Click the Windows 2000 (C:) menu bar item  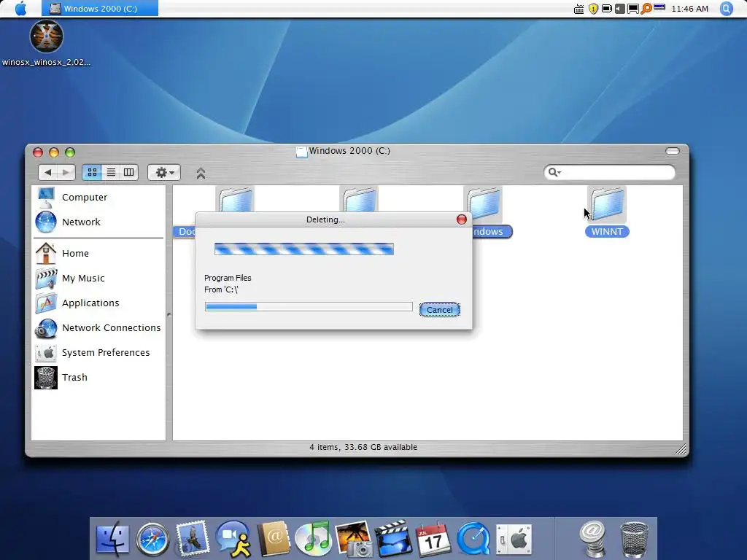[x=100, y=9]
